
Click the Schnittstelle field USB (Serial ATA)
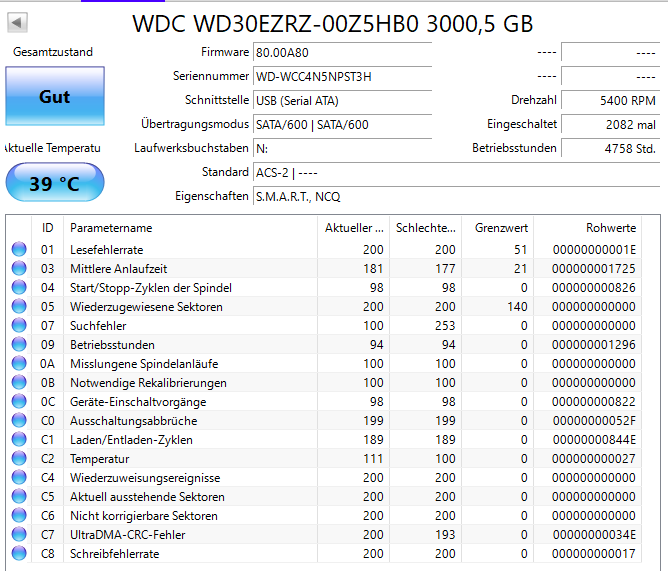[343, 101]
